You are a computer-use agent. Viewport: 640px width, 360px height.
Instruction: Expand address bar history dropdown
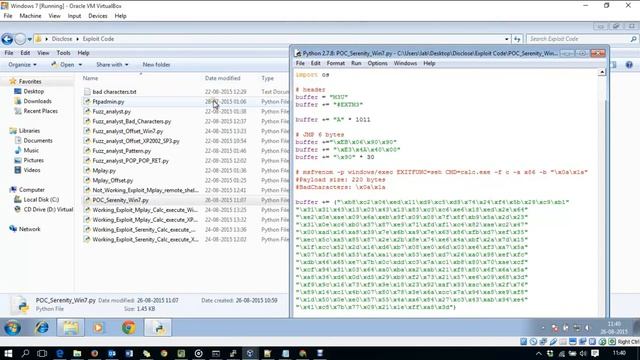pos(507,39)
